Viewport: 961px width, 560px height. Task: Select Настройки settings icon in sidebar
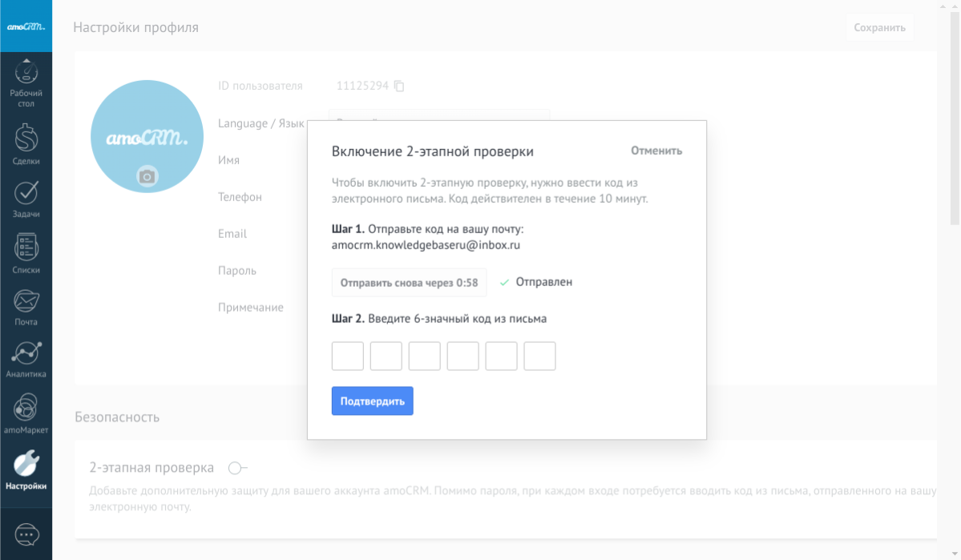(x=26, y=464)
